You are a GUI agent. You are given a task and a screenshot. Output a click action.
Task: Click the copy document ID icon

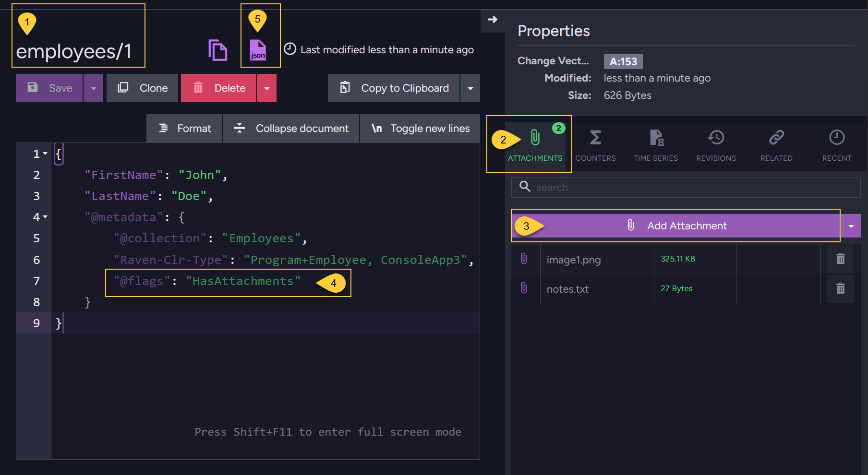(217, 50)
